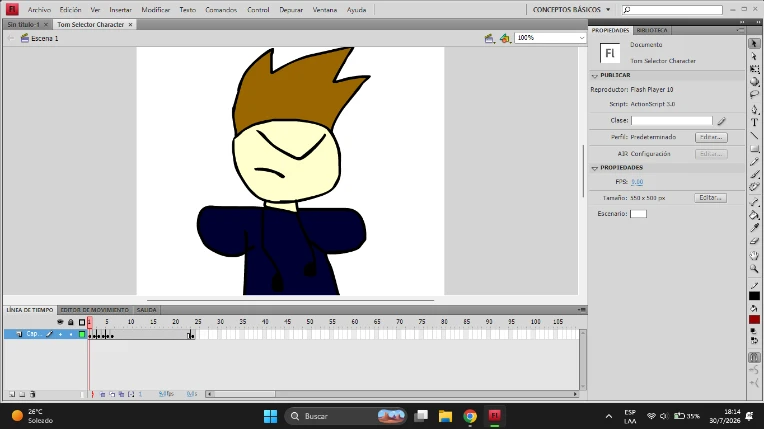Collapse the PUBLICAR section
Screen dimensions: 764x429
coord(594,76)
